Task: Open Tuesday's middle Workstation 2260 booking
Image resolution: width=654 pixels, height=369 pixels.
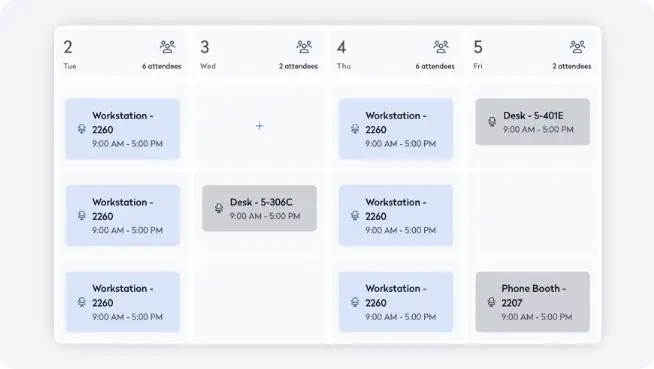Action: click(x=123, y=215)
